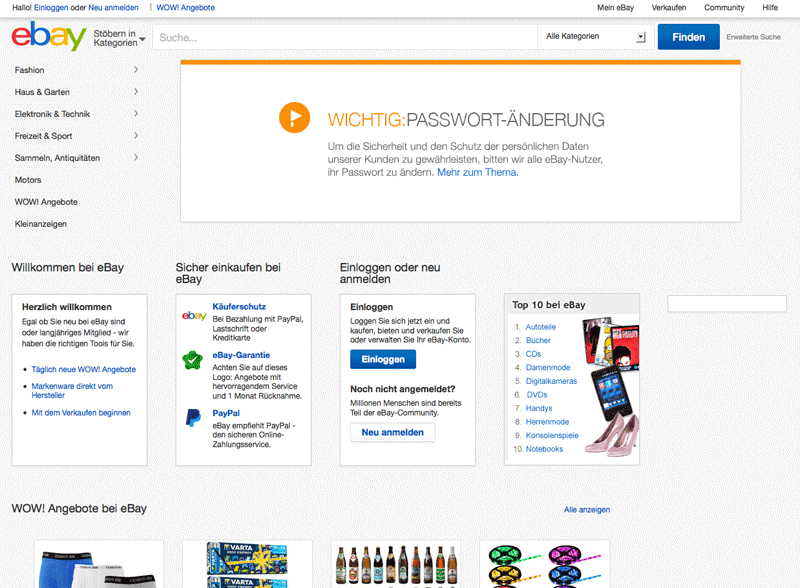
Task: Open Täglich neue WOW! Angebote link
Action: (84, 370)
